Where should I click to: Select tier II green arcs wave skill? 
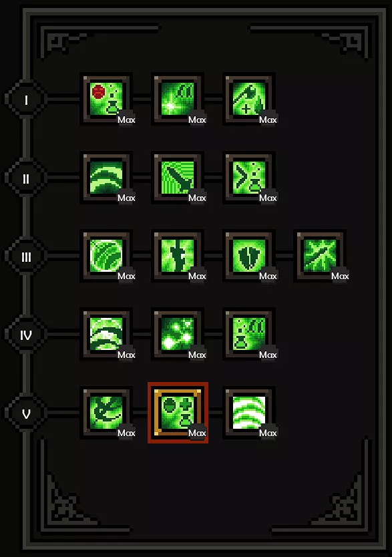[x=106, y=177]
